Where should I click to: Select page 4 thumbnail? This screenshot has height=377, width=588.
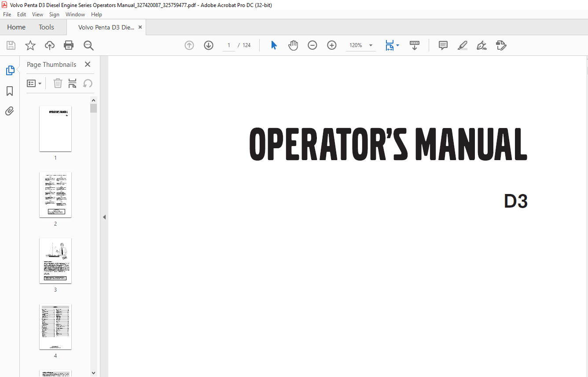point(55,326)
